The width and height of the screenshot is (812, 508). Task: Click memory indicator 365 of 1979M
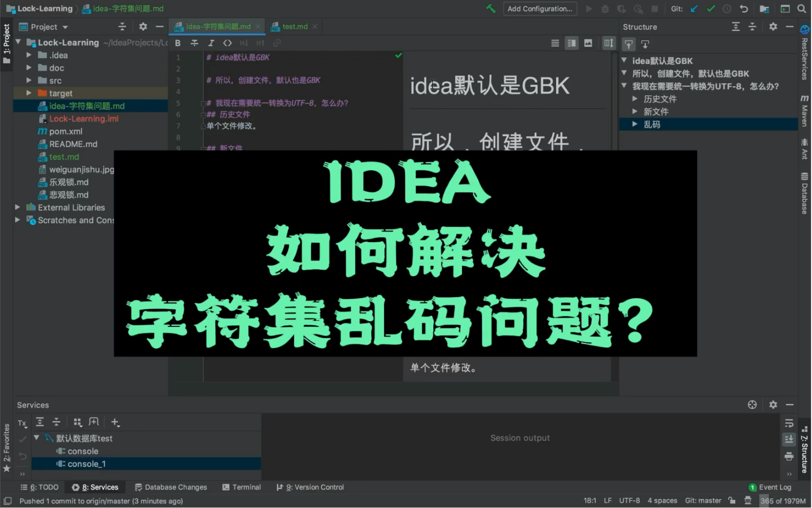[783, 501]
